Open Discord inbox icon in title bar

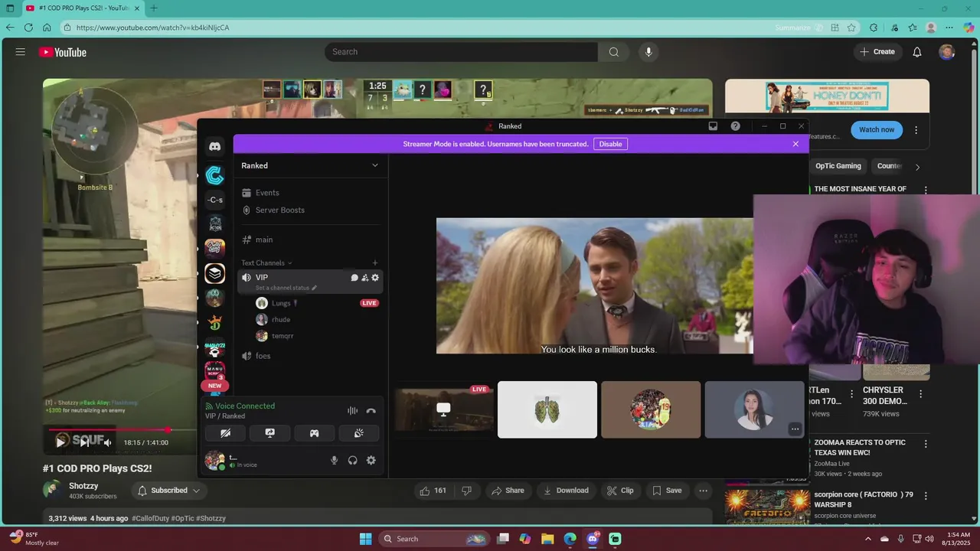coord(713,126)
